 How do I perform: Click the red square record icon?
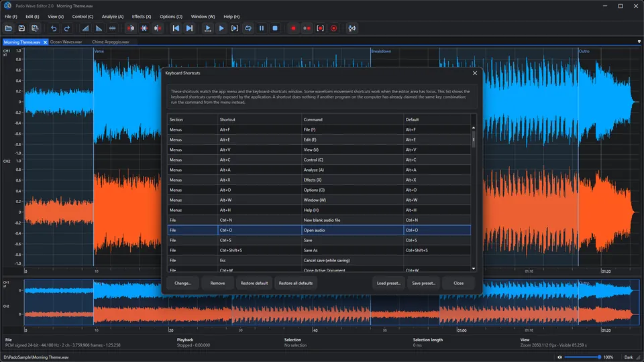(293, 28)
